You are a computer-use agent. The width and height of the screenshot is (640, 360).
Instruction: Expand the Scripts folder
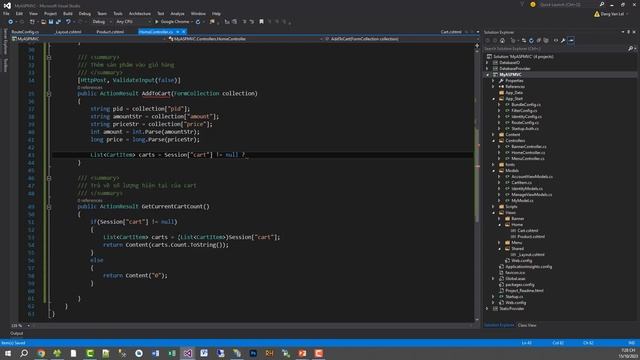[x=493, y=207]
